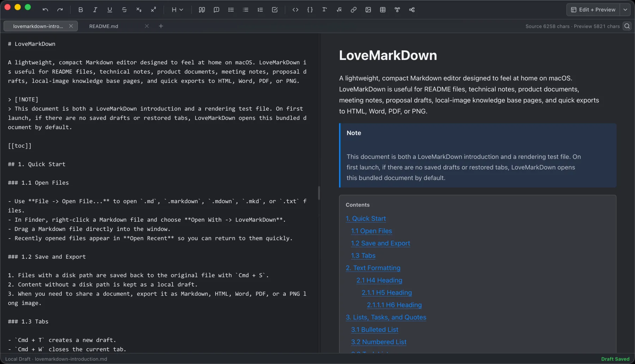Insert the plain unordered list icon
Viewport: 635px width, 364px height.
[246, 10]
